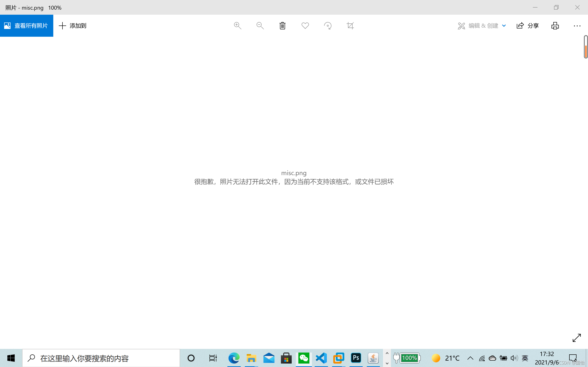Open the three-dots more options menu
The width and height of the screenshot is (588, 367).
coord(577,26)
